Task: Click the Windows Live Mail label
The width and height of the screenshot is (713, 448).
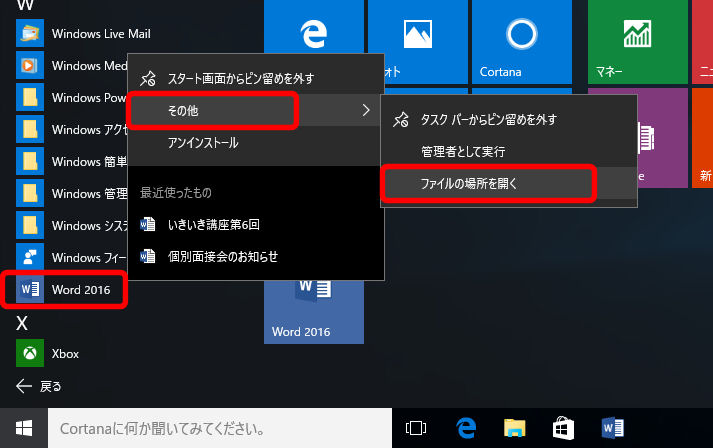Action: pos(101,34)
